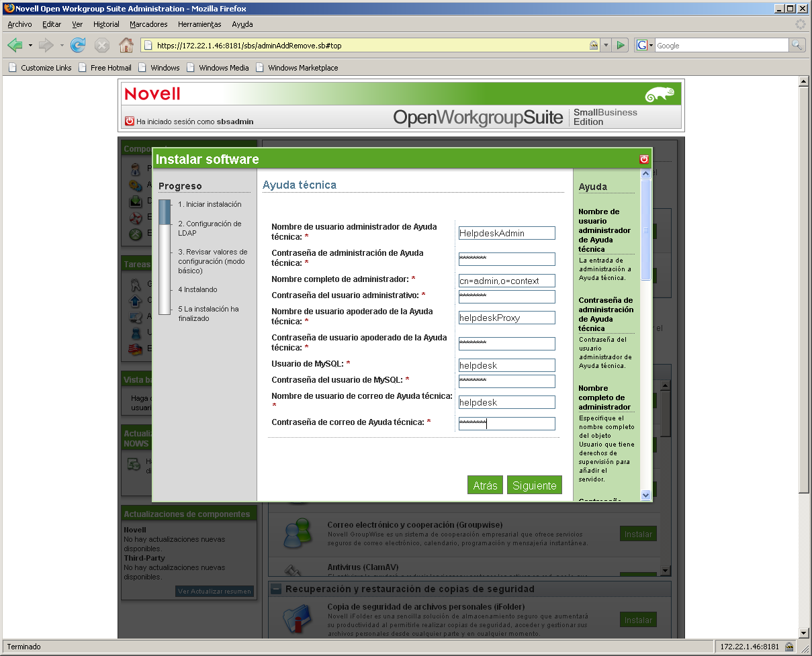Viewport: 812px width, 656px height.
Task: Click the iFolder component icon
Action: pos(298,619)
